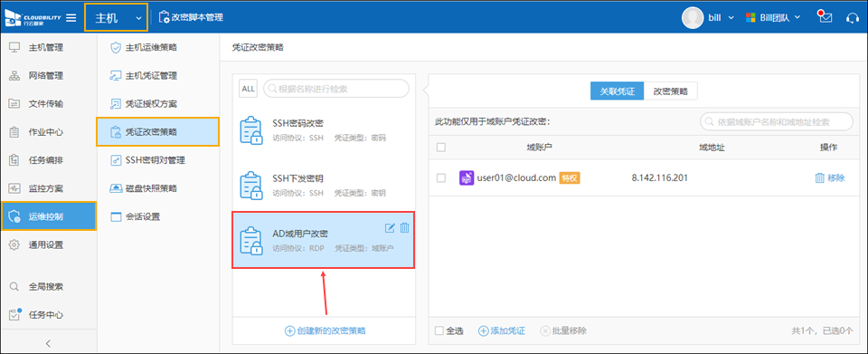
Task: Open the 主机 module dropdown
Action: click(117, 18)
